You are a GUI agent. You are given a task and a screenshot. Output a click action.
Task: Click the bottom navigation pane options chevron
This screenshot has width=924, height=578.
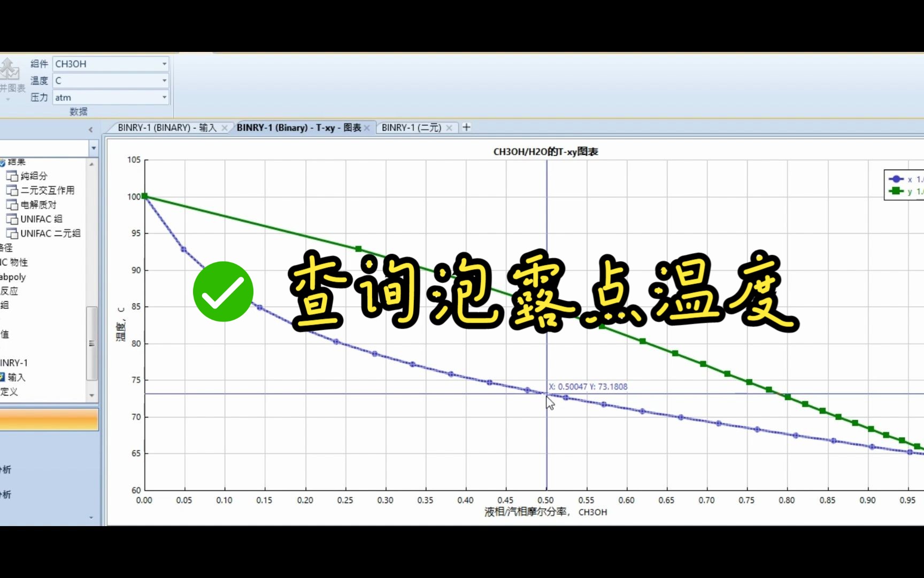coord(91,518)
